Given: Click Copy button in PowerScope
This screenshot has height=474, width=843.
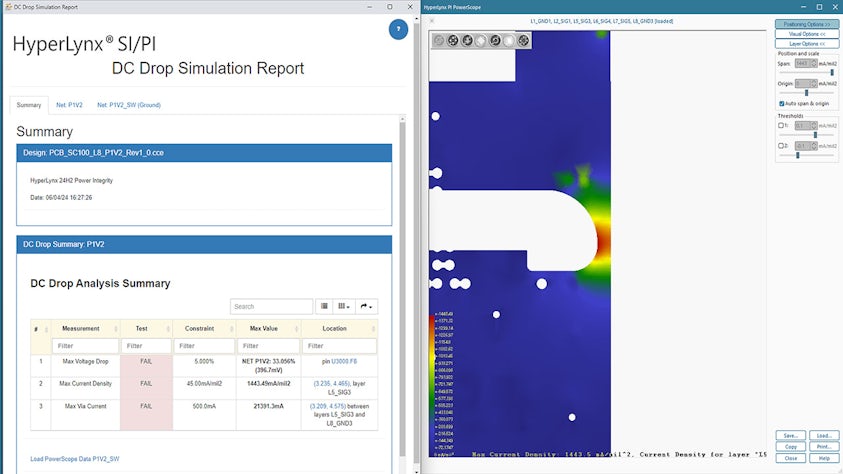Looking at the screenshot, I should pyautogui.click(x=790, y=447).
